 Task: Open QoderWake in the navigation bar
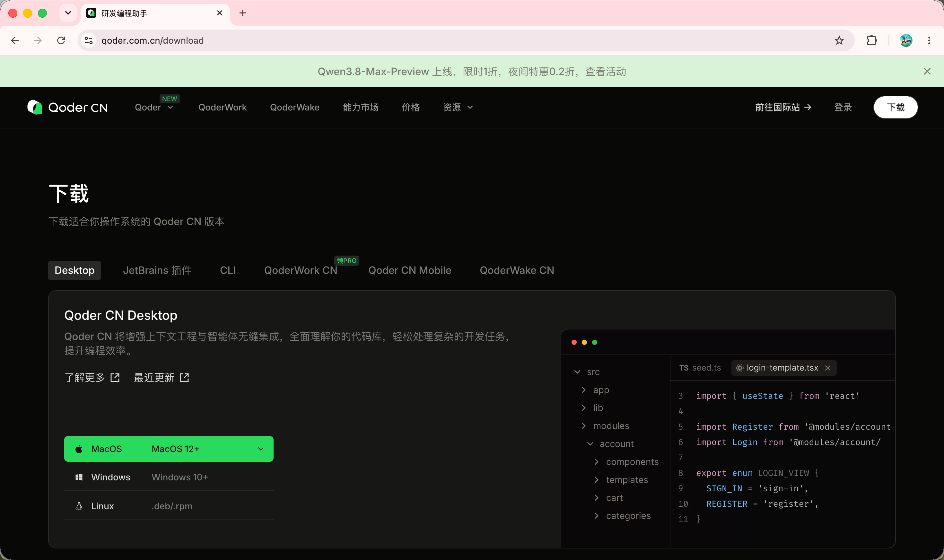295,108
